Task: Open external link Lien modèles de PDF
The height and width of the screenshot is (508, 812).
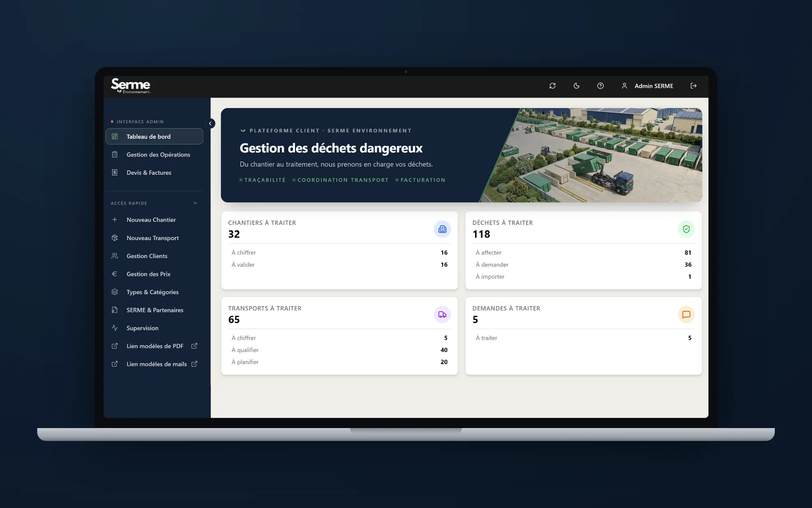Action: coord(154,346)
